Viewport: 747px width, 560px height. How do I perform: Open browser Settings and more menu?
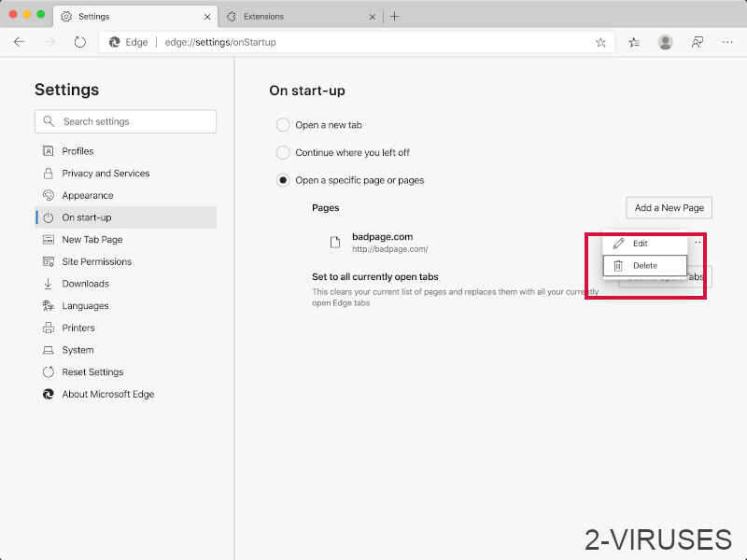[x=727, y=42]
